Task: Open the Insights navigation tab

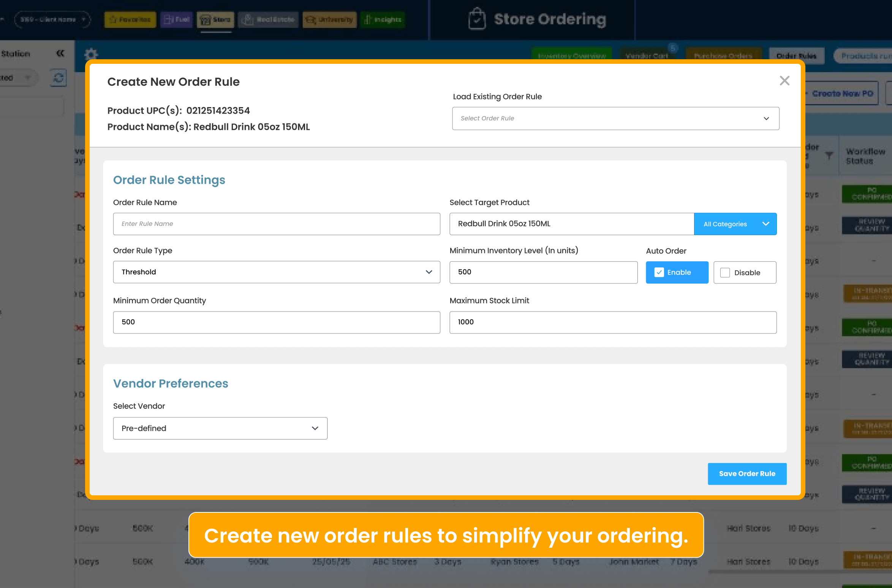Action: pyautogui.click(x=383, y=20)
